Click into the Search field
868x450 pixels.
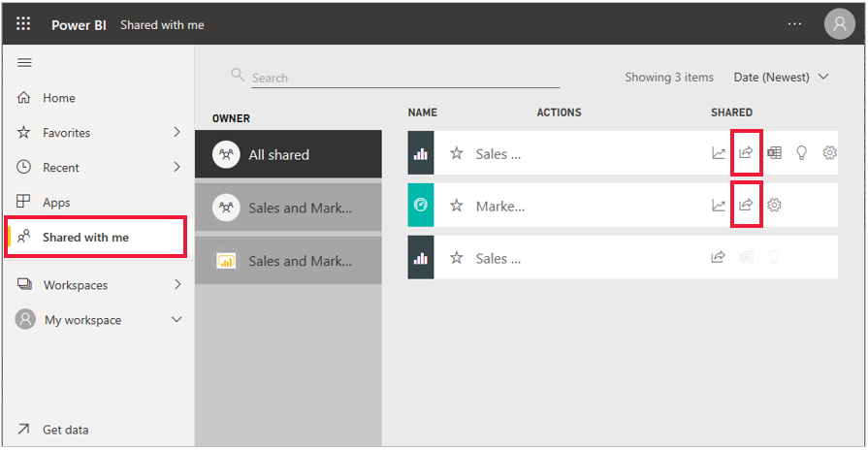point(405,78)
